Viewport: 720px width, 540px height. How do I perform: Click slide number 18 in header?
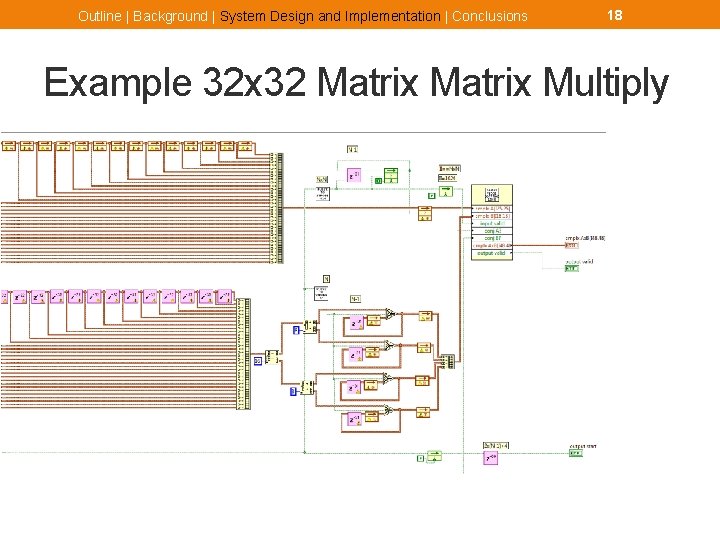[614, 15]
